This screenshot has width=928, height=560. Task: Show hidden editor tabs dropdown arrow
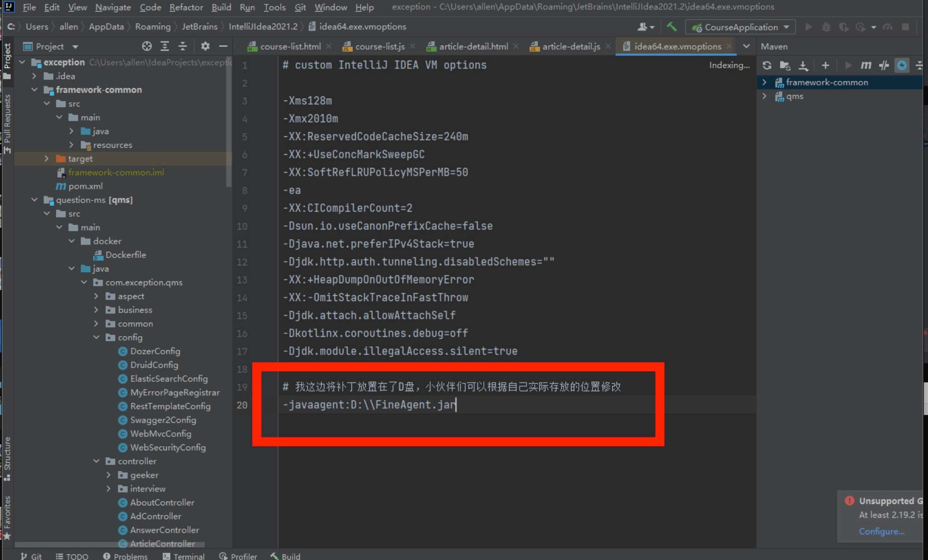[747, 46]
